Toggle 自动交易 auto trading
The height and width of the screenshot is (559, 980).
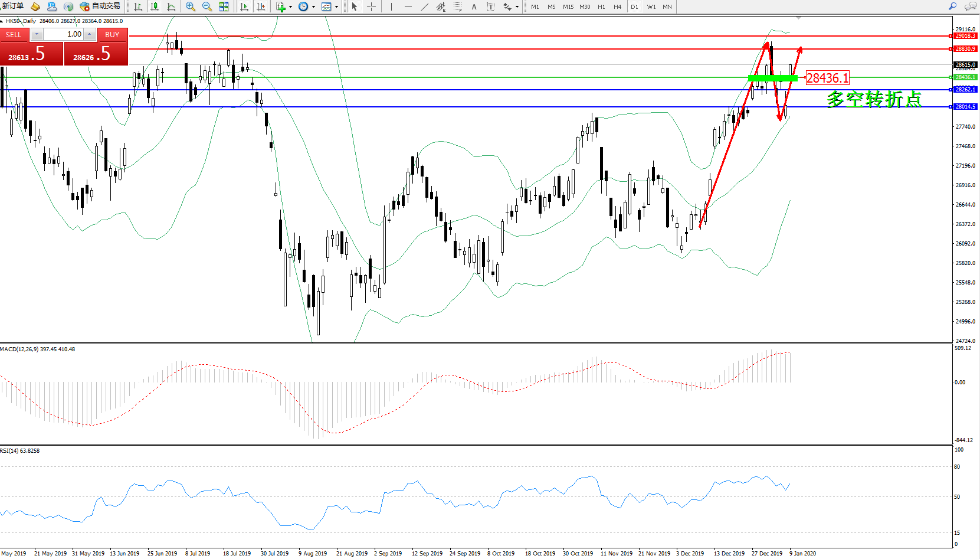tap(100, 6)
